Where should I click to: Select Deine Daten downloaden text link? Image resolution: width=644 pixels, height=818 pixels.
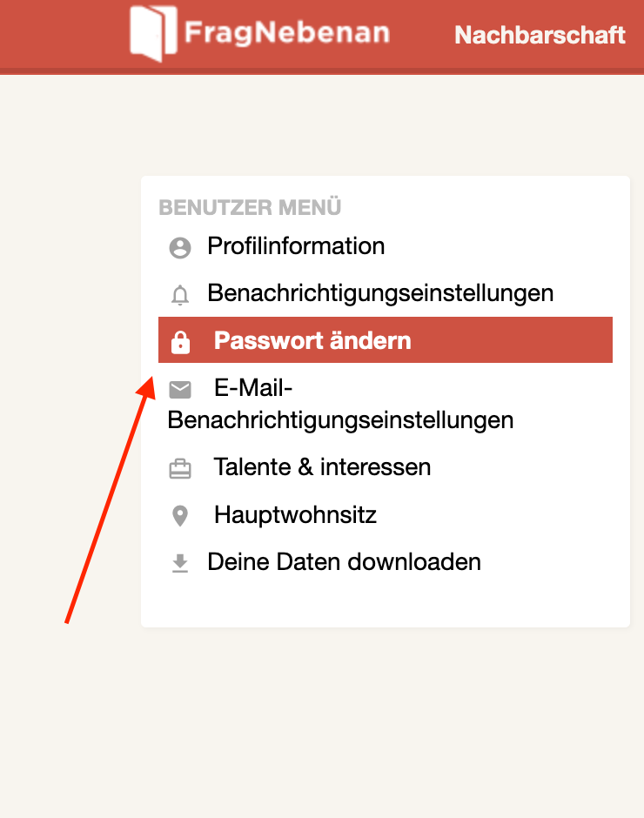(x=344, y=562)
